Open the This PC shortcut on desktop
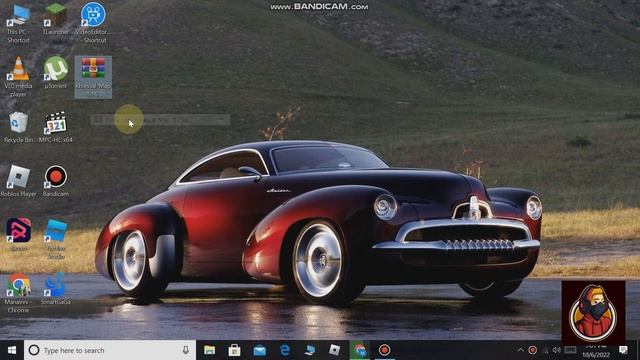 [x=18, y=23]
